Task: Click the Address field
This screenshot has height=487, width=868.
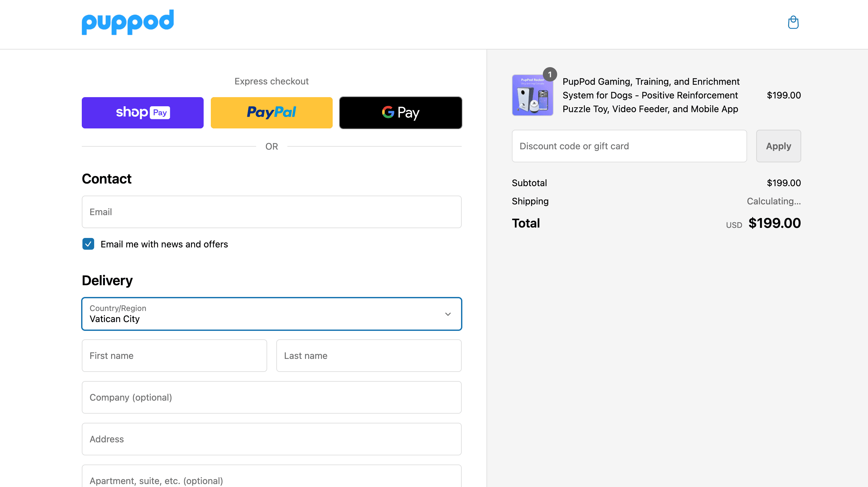Action: pos(272,439)
